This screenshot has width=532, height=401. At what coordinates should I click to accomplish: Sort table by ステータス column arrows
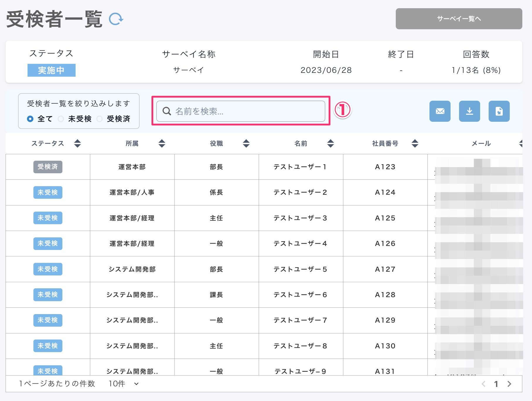pyautogui.click(x=77, y=143)
